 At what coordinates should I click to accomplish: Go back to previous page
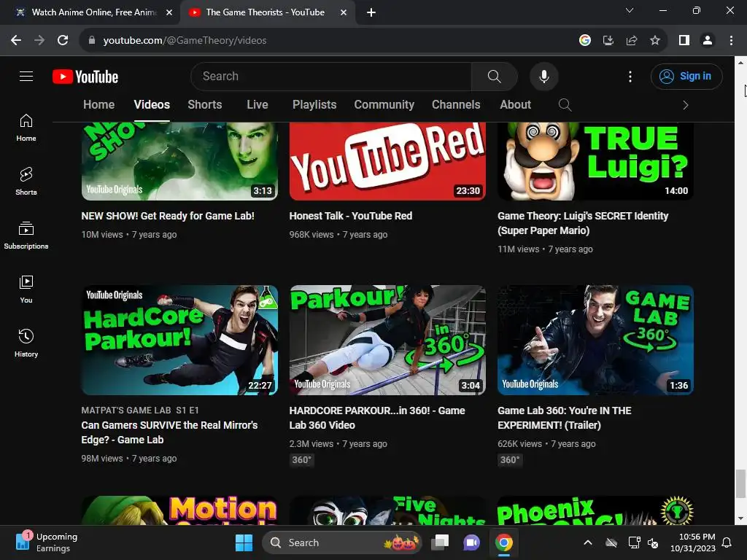(16, 41)
